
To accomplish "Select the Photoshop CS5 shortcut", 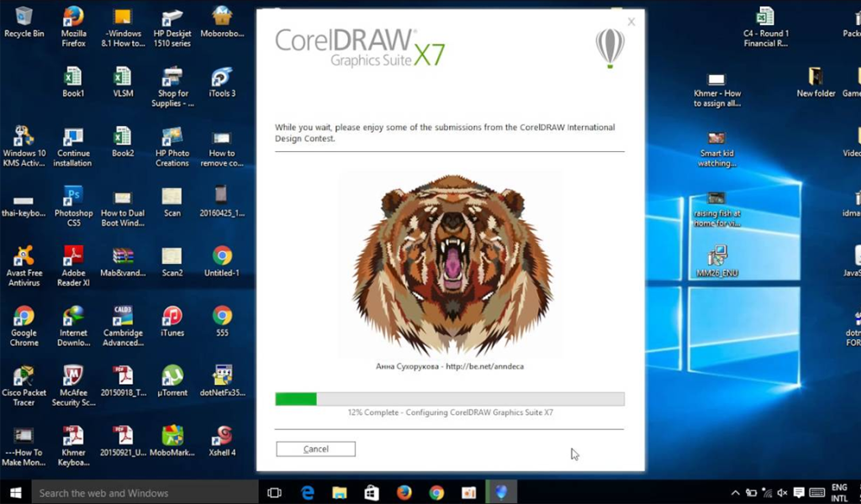I will [74, 206].
